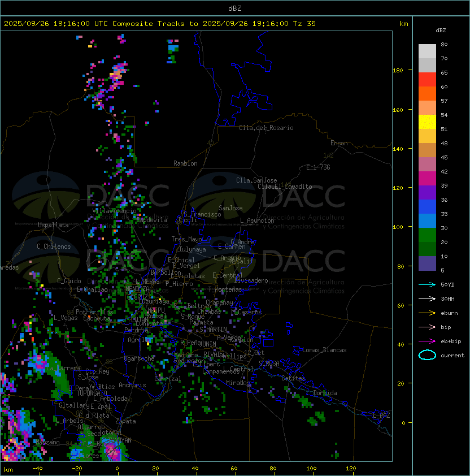Click the Ramblon label near the map's upper middle
The height and width of the screenshot is (476, 470).
point(185,163)
